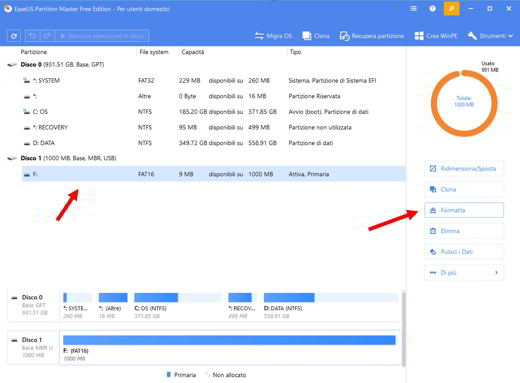Click the Capacità column header

pos(193,52)
